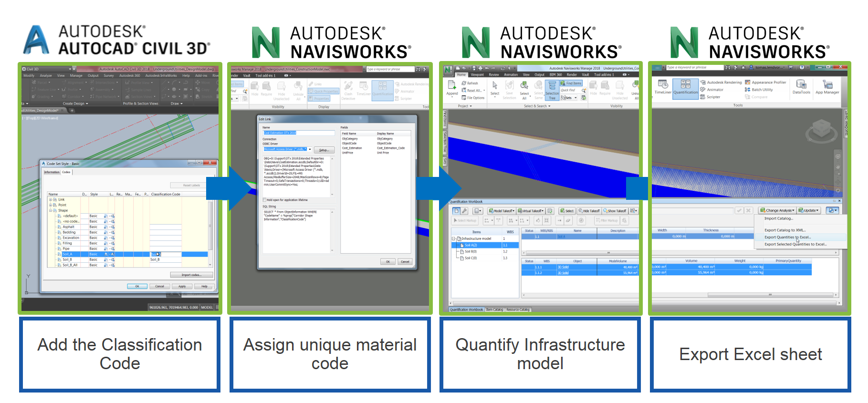This screenshot has width=868, height=403.
Task: Toggle Quick Properties display
Action: point(323,91)
